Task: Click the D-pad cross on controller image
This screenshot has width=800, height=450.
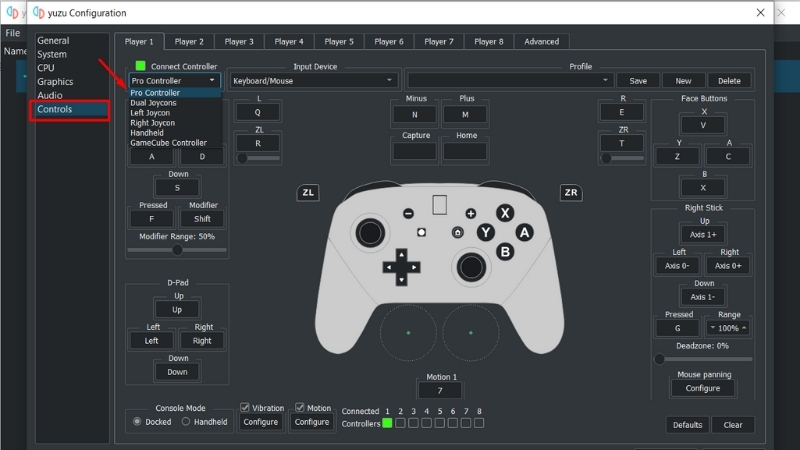Action: click(402, 267)
